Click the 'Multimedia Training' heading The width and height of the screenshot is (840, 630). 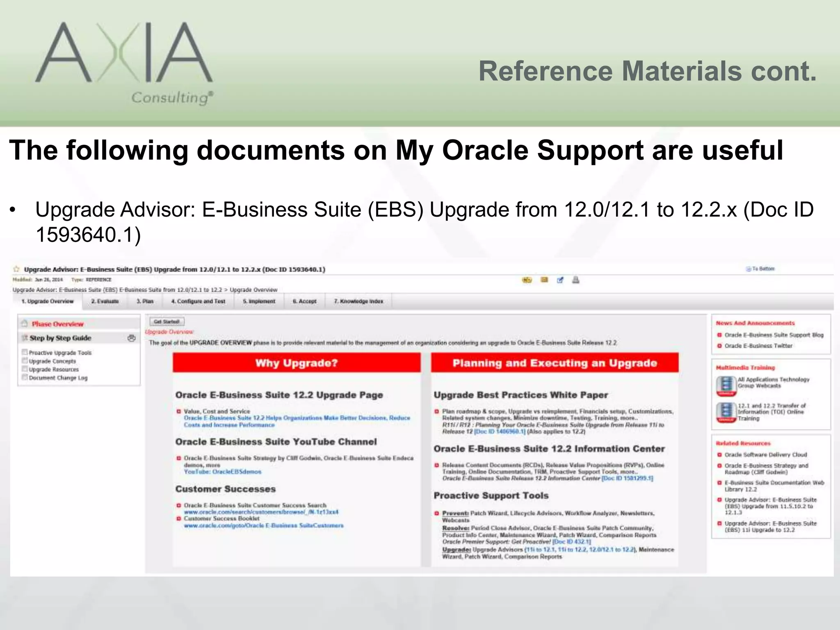click(745, 367)
